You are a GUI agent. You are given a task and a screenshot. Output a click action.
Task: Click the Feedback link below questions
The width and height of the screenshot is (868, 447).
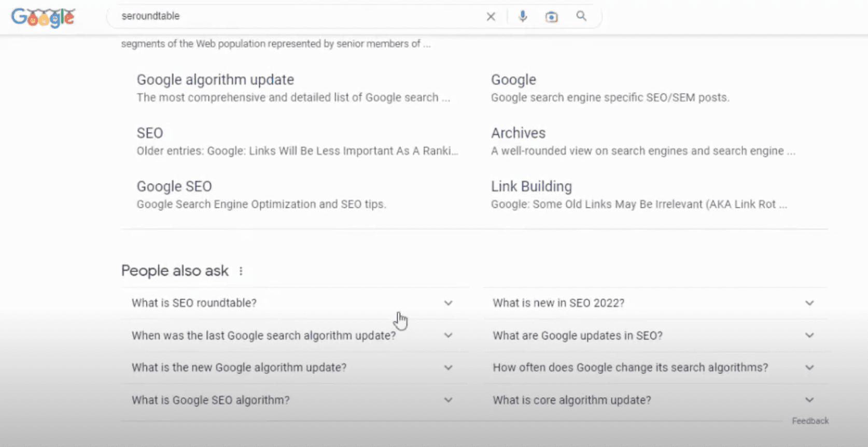[810, 421]
